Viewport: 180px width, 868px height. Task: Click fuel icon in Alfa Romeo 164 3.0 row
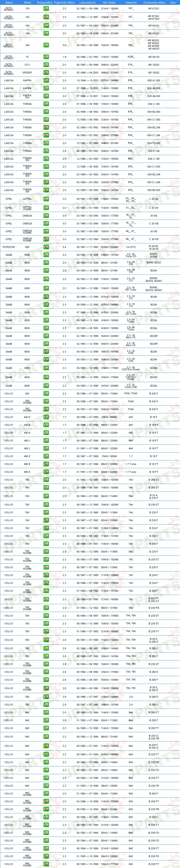click(x=46, y=45)
